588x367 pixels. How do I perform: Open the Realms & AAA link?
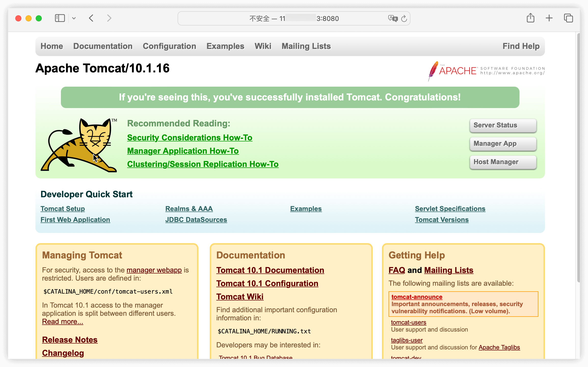click(x=189, y=209)
